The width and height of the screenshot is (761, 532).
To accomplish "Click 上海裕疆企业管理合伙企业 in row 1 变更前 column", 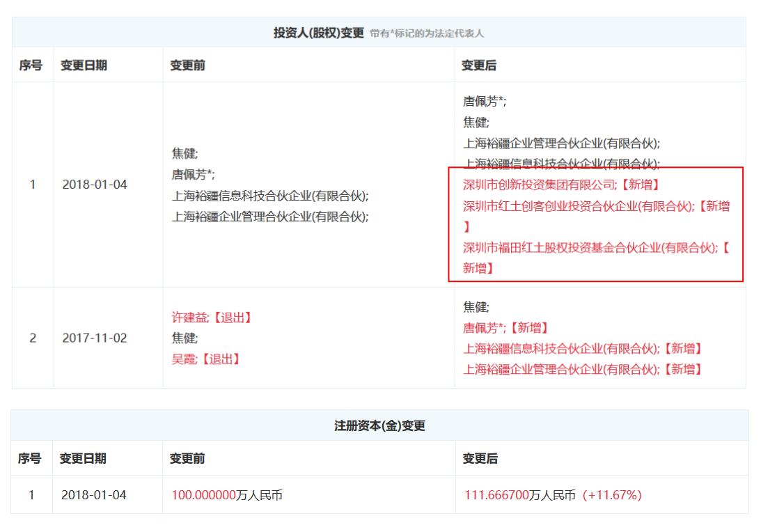I will (270, 217).
